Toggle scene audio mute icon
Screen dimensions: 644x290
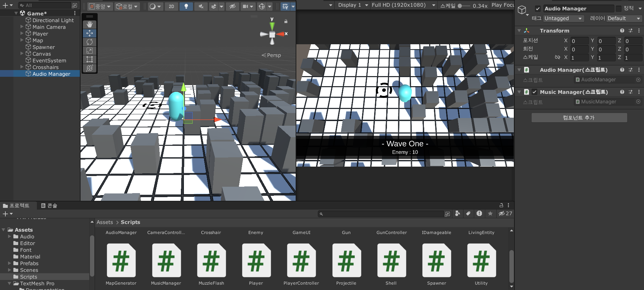[201, 6]
